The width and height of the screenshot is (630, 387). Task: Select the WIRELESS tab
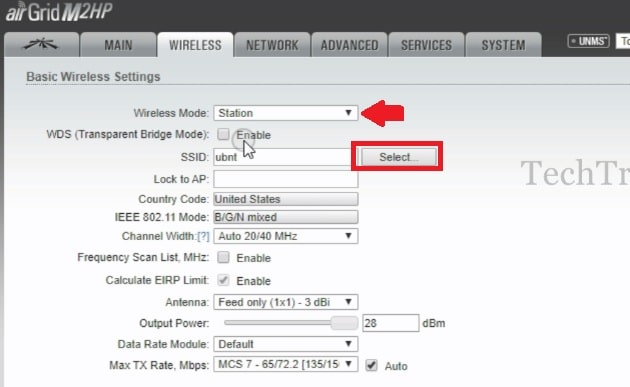195,45
